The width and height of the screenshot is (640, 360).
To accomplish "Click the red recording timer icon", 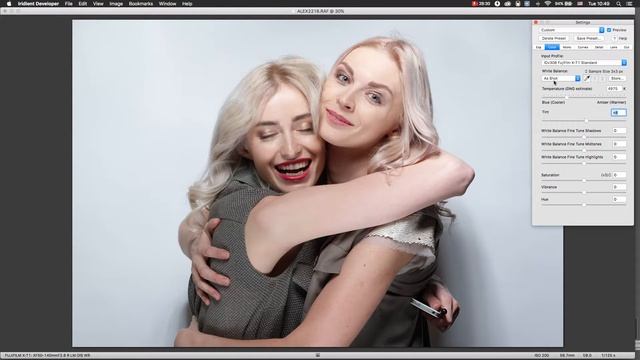I will pyautogui.click(x=481, y=4).
